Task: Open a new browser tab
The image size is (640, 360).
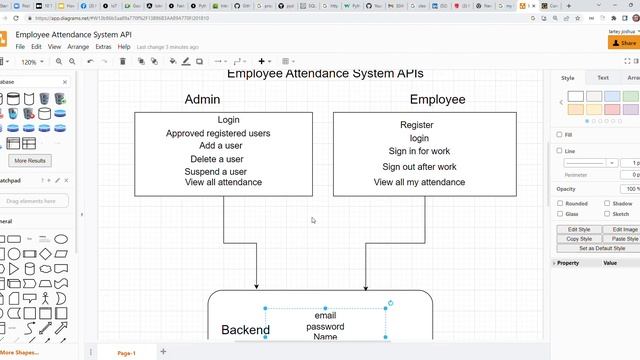Action: point(569,6)
